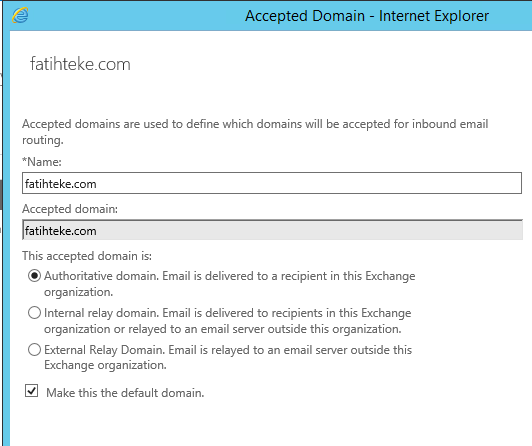Click empty title bar area beside IE logo
Image resolution: width=532 pixels, height=446 pixels.
click(x=136, y=16)
